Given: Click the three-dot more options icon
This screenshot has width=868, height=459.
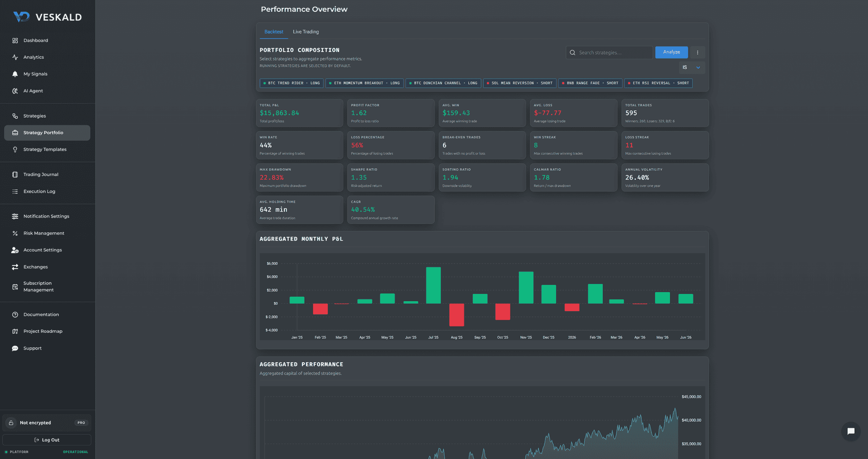Looking at the screenshot, I should [x=698, y=52].
